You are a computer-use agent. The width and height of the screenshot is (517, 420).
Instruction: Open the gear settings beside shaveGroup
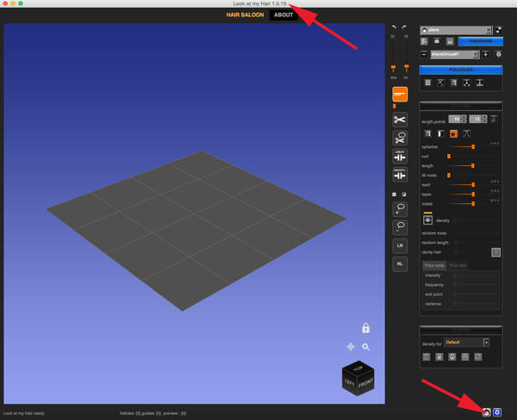499,54
